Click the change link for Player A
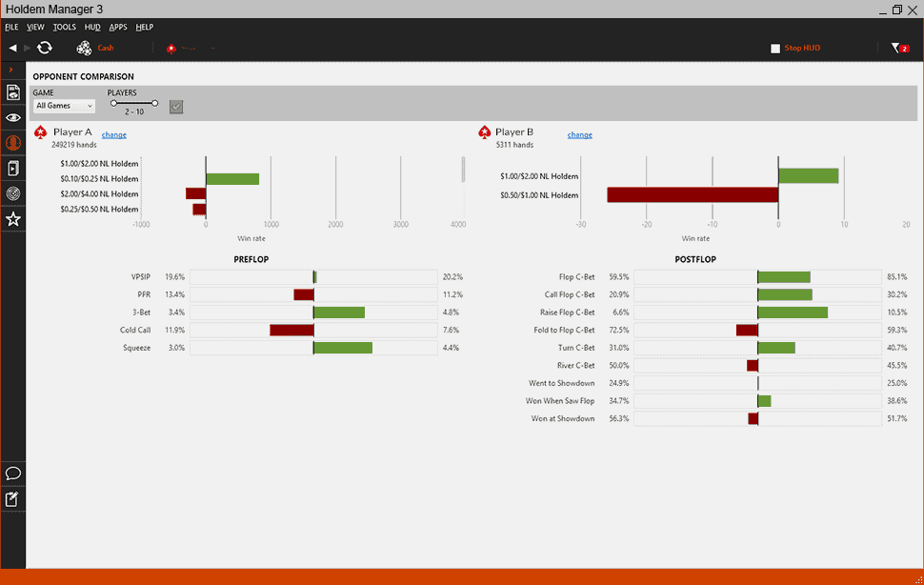 click(114, 135)
